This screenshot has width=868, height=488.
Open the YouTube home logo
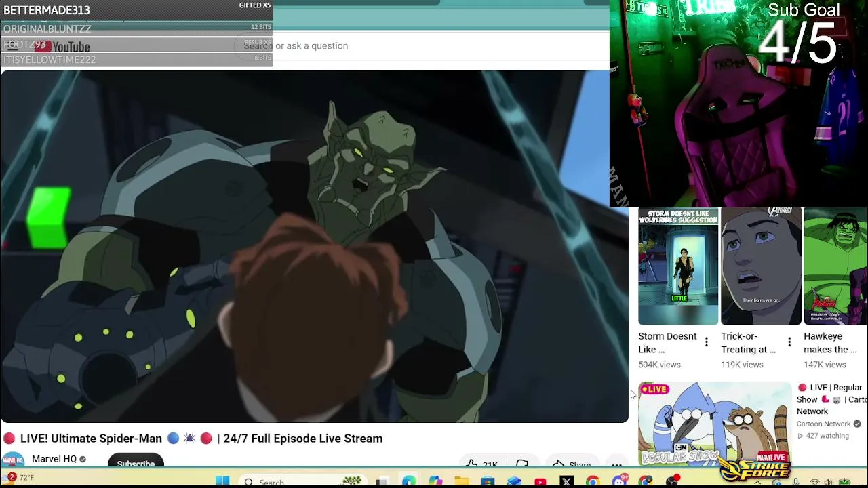(x=62, y=46)
